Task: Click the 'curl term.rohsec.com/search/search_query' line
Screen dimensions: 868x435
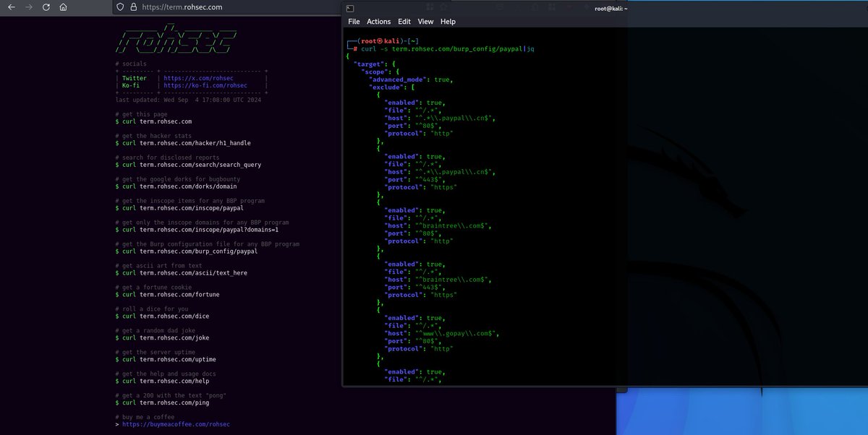Action: [188, 165]
